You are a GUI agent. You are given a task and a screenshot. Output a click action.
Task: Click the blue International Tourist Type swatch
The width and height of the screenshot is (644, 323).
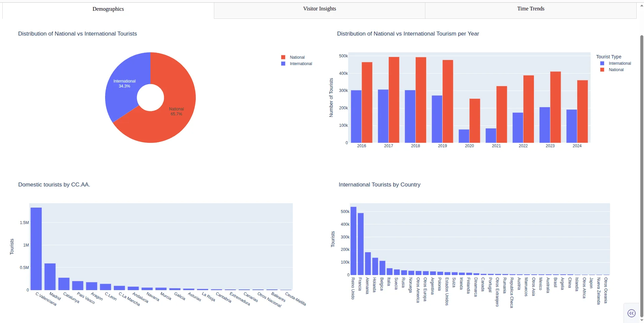pyautogui.click(x=602, y=63)
